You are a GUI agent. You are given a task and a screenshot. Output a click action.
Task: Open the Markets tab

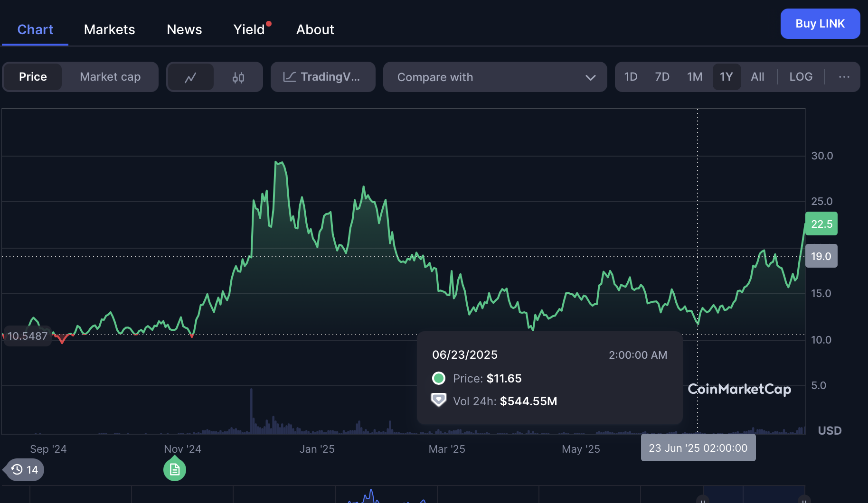click(x=109, y=29)
